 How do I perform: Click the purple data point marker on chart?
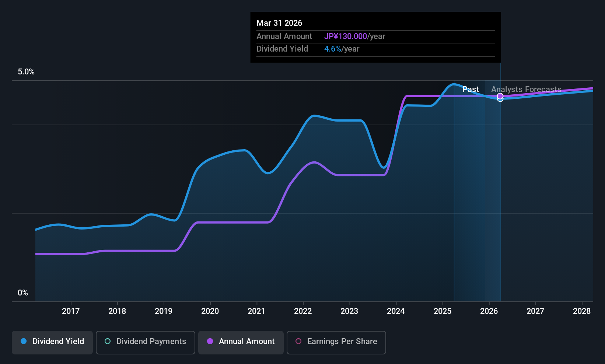click(500, 96)
